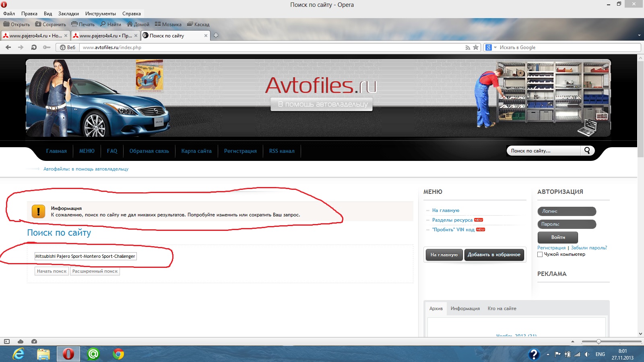
Task: Click the Opera back navigation arrow
Action: coord(8,47)
